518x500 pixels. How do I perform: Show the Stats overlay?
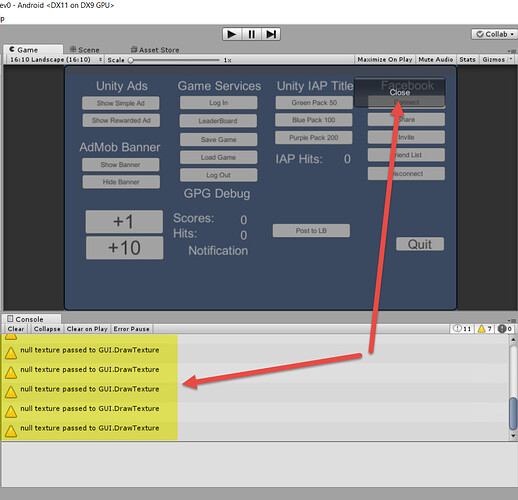click(x=467, y=59)
